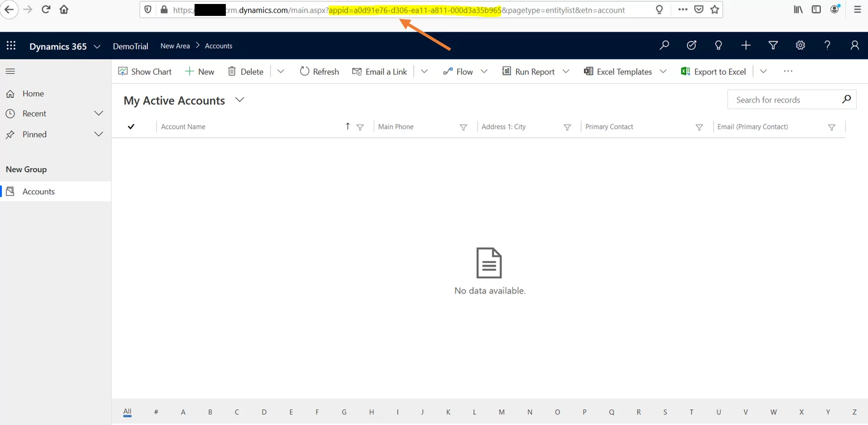The height and width of the screenshot is (425, 868).
Task: Open the Home sidebar item
Action: click(x=56, y=93)
